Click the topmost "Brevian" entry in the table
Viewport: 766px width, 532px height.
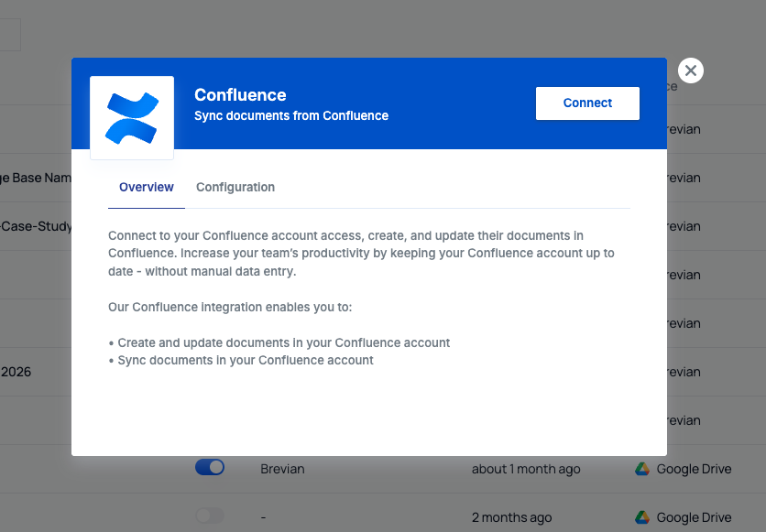679,129
